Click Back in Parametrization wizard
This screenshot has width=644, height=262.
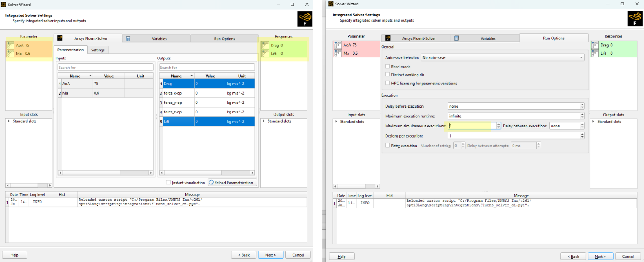(244, 255)
